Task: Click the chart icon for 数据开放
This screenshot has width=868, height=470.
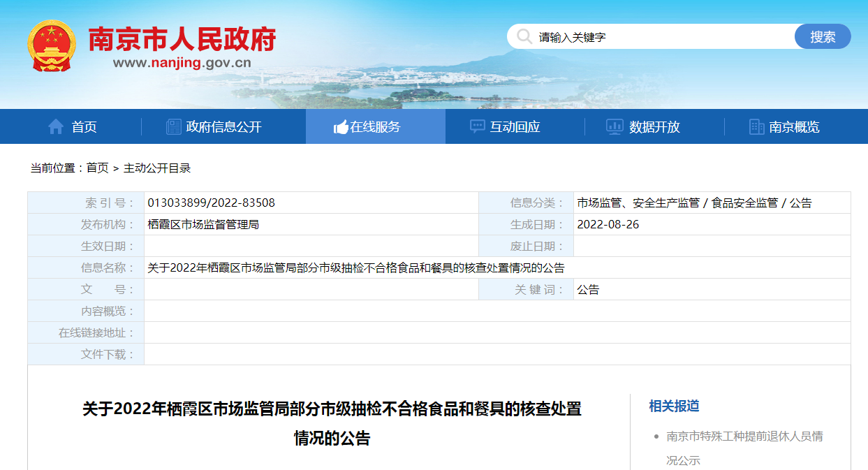Action: [x=615, y=126]
